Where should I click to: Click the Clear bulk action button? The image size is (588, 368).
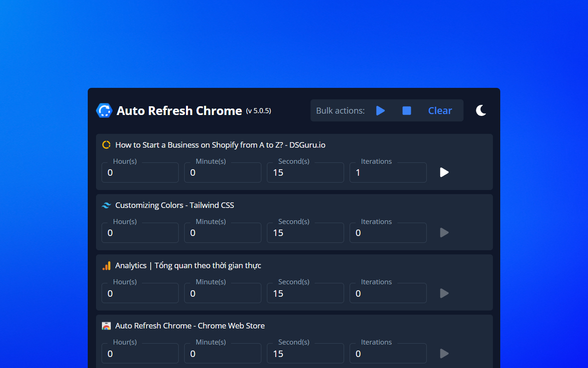(440, 110)
